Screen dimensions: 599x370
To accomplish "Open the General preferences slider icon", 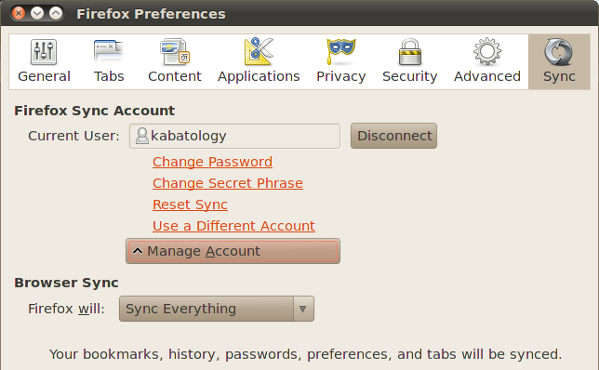I will (44, 52).
